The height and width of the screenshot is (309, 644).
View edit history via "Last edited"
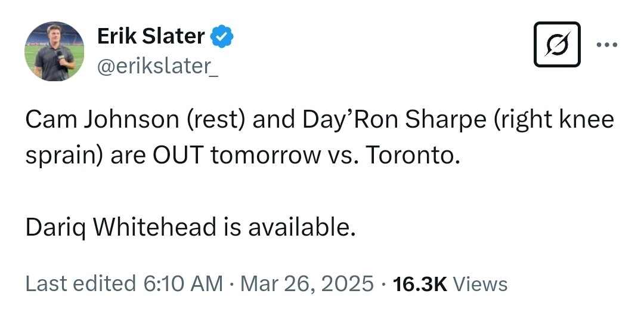(80, 283)
